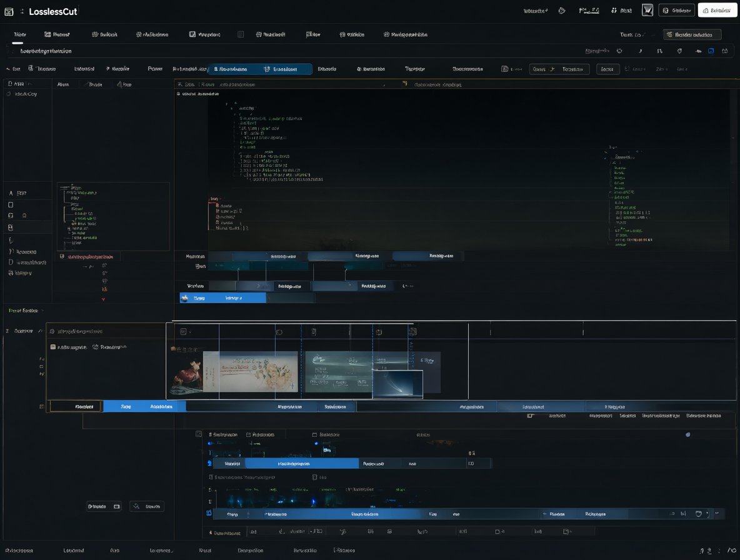
Task: Select the letter A icon in the left sidebar
Action: pyautogui.click(x=11, y=193)
